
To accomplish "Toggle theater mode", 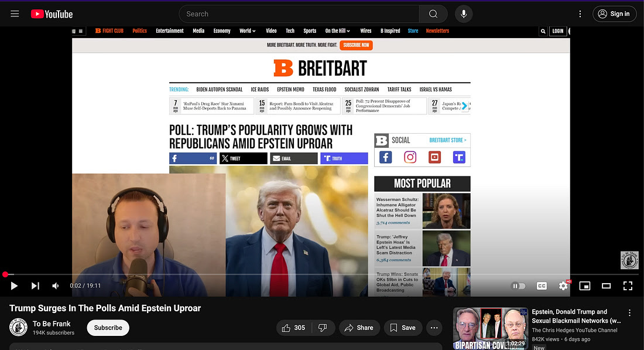I will coord(606,286).
